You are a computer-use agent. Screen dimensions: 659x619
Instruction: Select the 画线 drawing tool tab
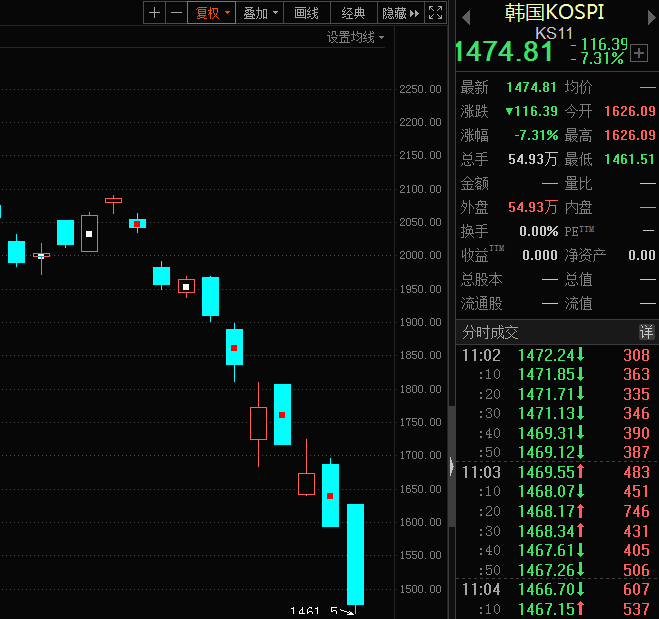(x=307, y=13)
